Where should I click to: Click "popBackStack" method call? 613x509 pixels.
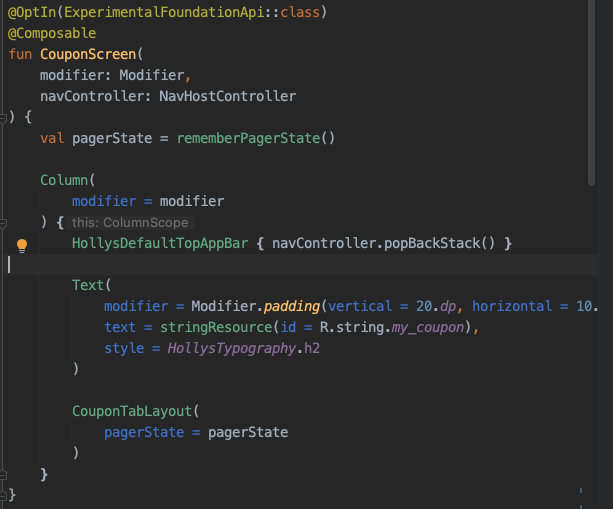pyautogui.click(x=432, y=243)
